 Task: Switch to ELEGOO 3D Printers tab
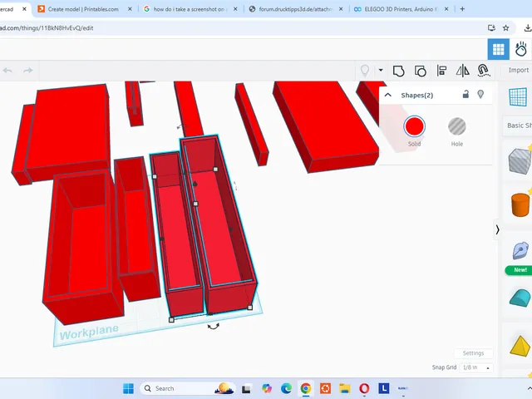399,9
